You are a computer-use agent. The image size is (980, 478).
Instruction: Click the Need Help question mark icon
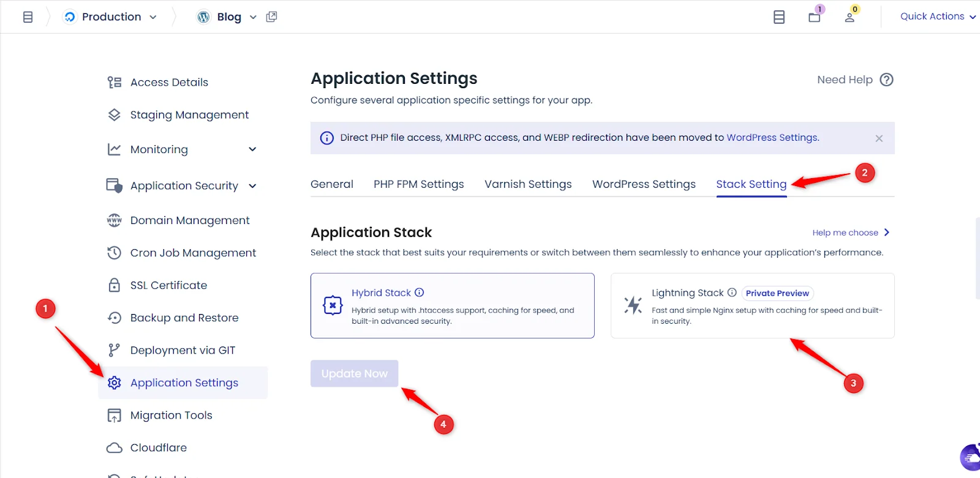coord(886,80)
